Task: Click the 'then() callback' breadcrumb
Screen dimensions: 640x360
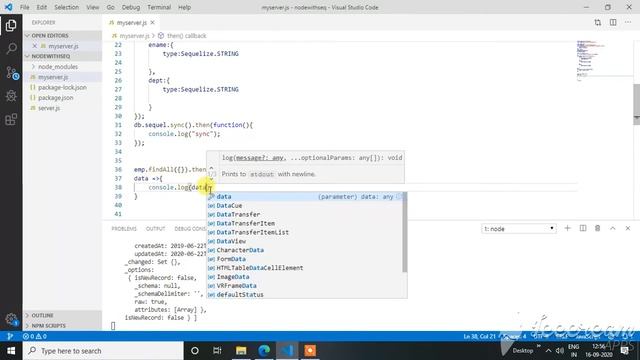Action: (187, 36)
